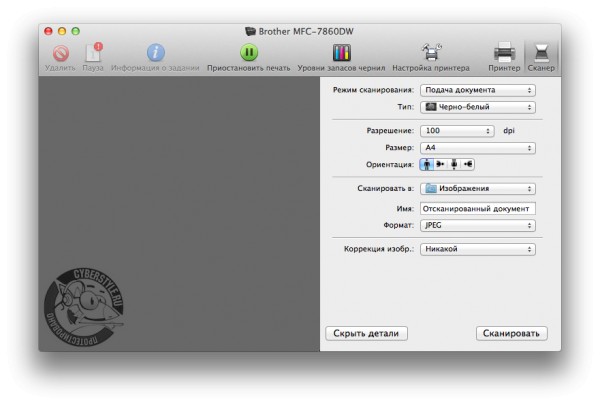Click the Имя text field
The width and height of the screenshot is (600, 405).
478,209
